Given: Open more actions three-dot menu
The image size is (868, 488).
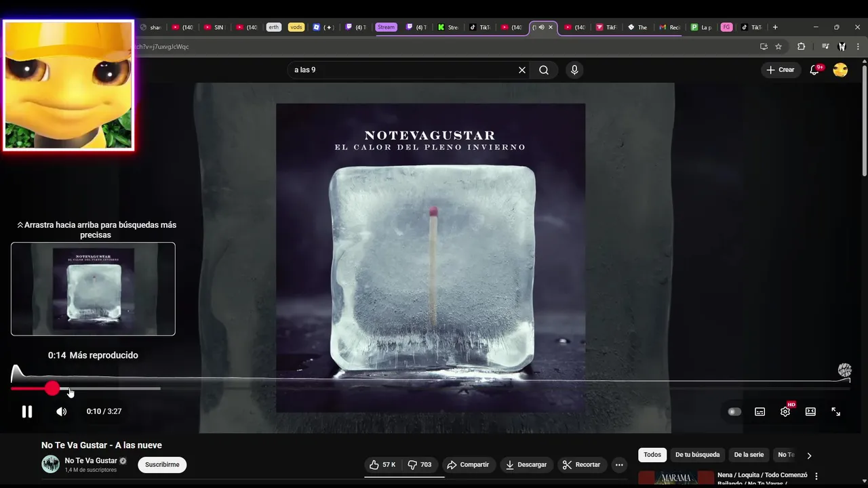Looking at the screenshot, I should coord(619,464).
